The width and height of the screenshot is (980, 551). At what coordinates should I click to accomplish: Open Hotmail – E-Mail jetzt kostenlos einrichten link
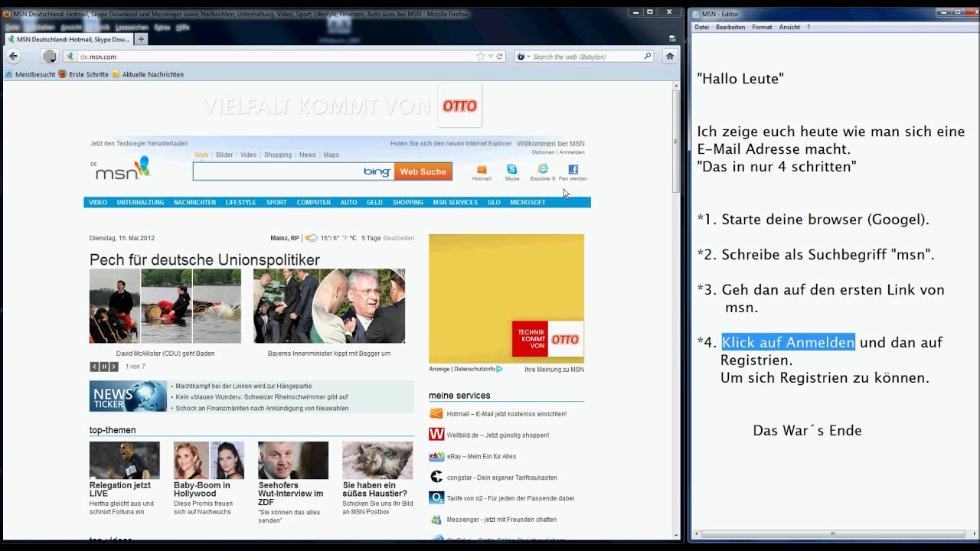507,414
